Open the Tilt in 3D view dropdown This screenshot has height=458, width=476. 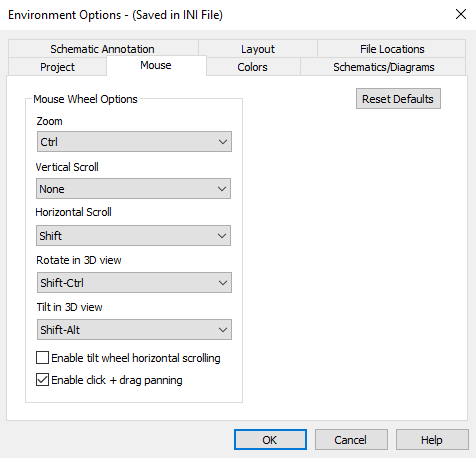134,330
